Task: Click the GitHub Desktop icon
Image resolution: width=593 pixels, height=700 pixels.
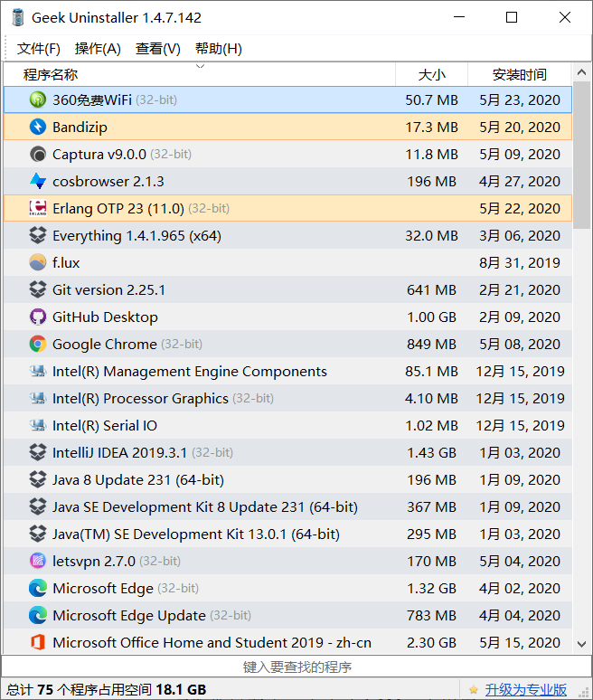Action: (x=38, y=317)
